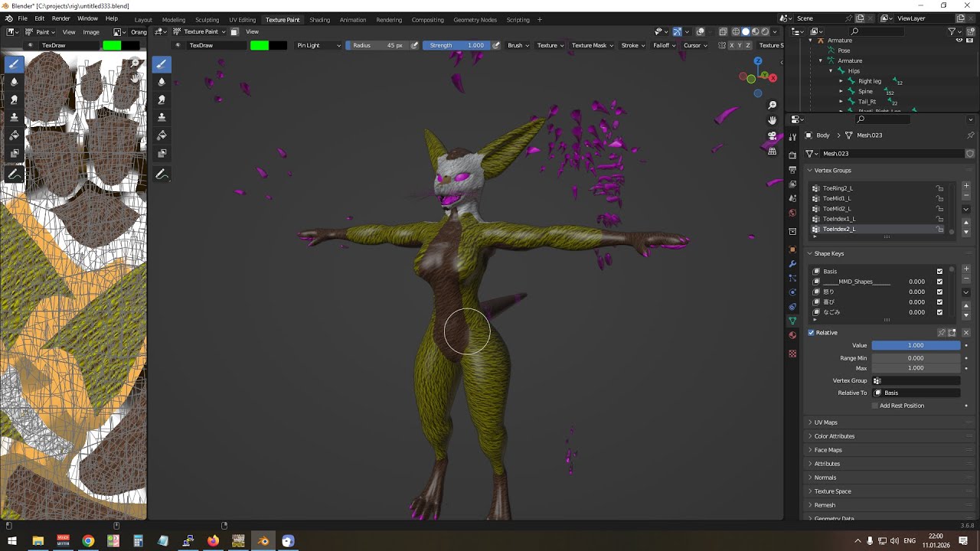Open the Falloff dropdown
Screen dimensions: 980x551
(664, 45)
